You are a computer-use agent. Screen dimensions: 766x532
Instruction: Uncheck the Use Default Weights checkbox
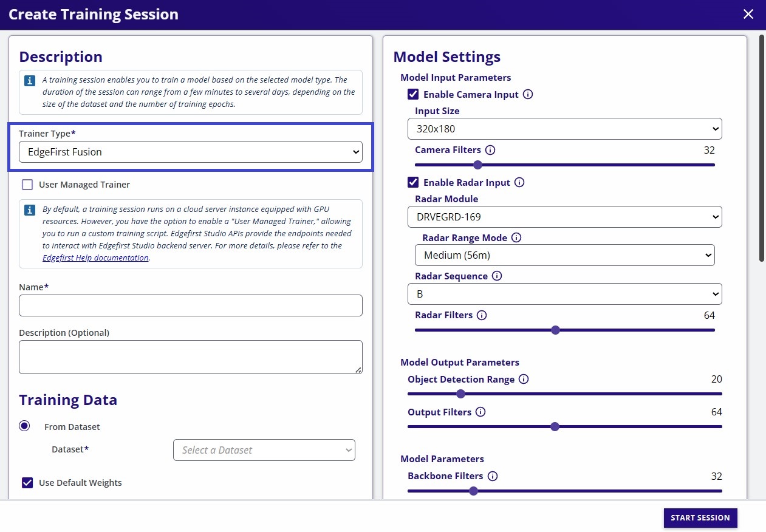click(27, 482)
